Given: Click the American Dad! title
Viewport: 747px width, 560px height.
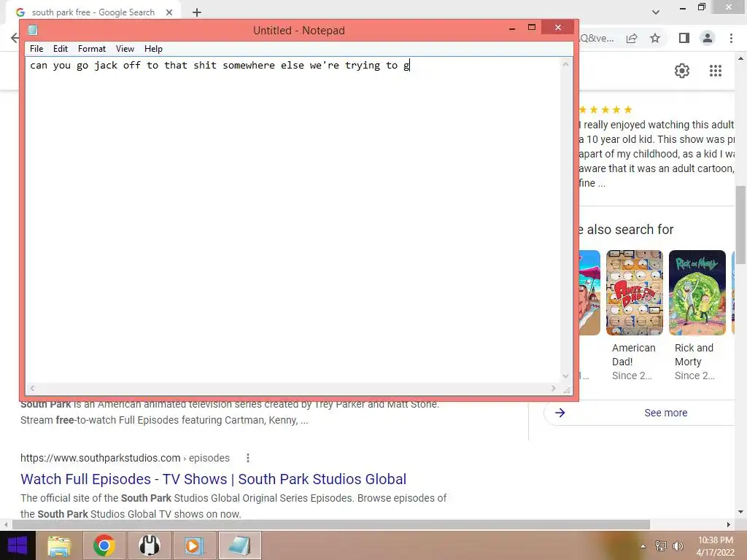Looking at the screenshot, I should point(634,355).
